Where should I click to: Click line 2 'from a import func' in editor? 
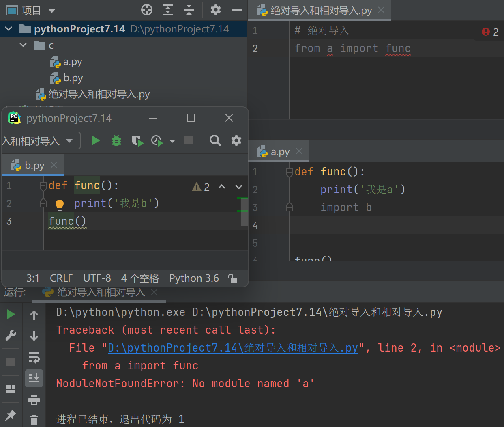[x=352, y=48]
